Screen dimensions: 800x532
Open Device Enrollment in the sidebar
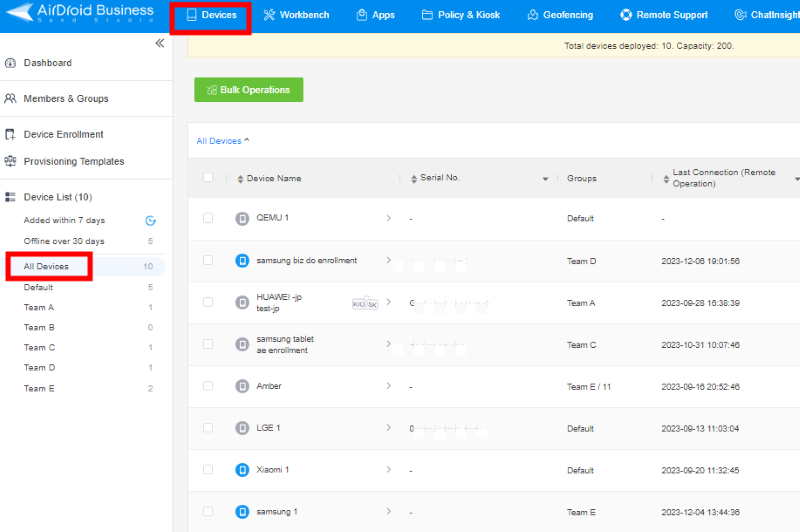tap(63, 134)
